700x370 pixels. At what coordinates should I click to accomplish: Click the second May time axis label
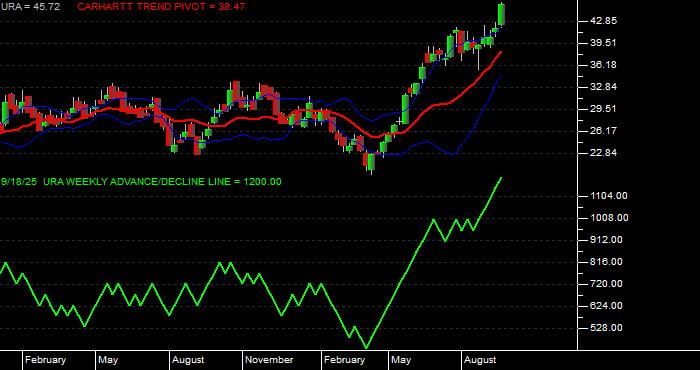pos(400,360)
